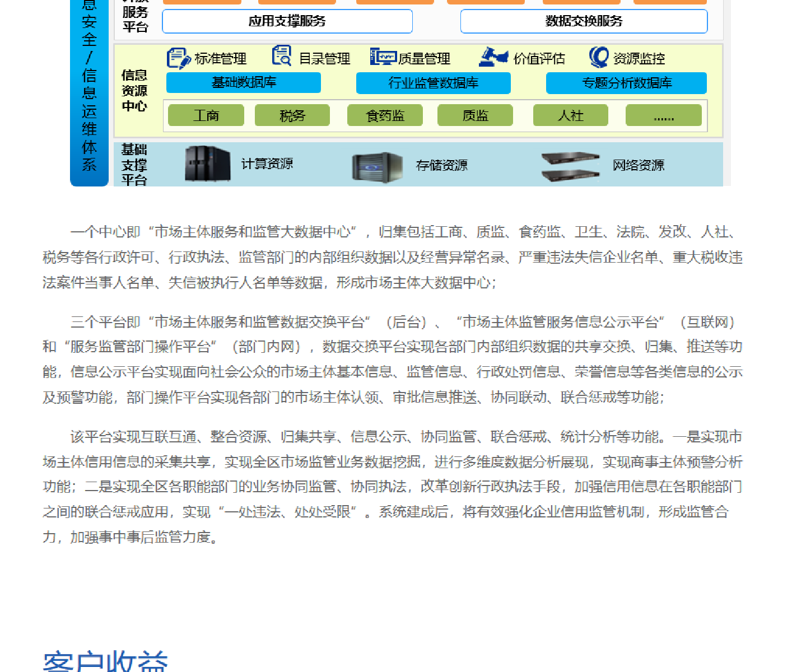Click the paragraph beginning 该平台实现互联互通
The height and width of the screenshot is (672, 792).
(x=393, y=487)
